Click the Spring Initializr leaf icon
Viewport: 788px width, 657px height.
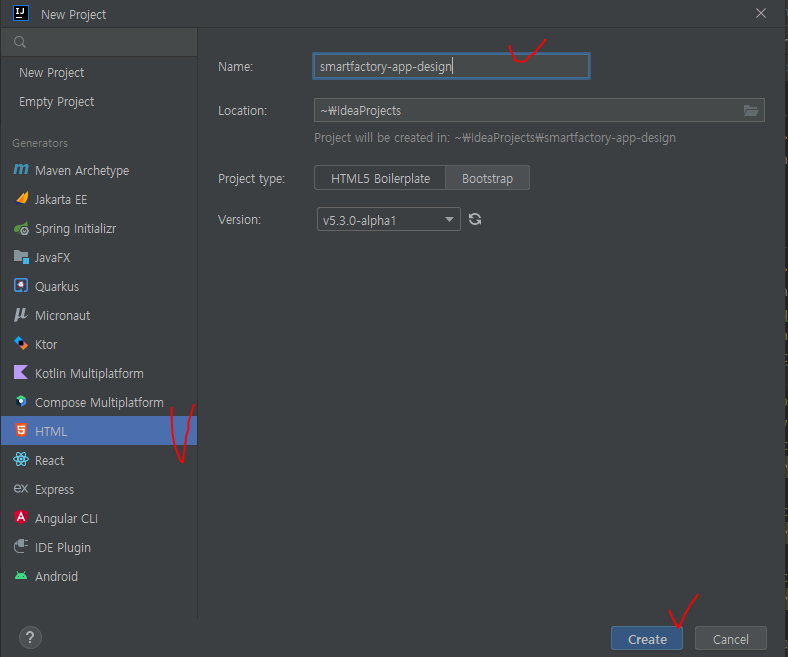[x=21, y=229]
